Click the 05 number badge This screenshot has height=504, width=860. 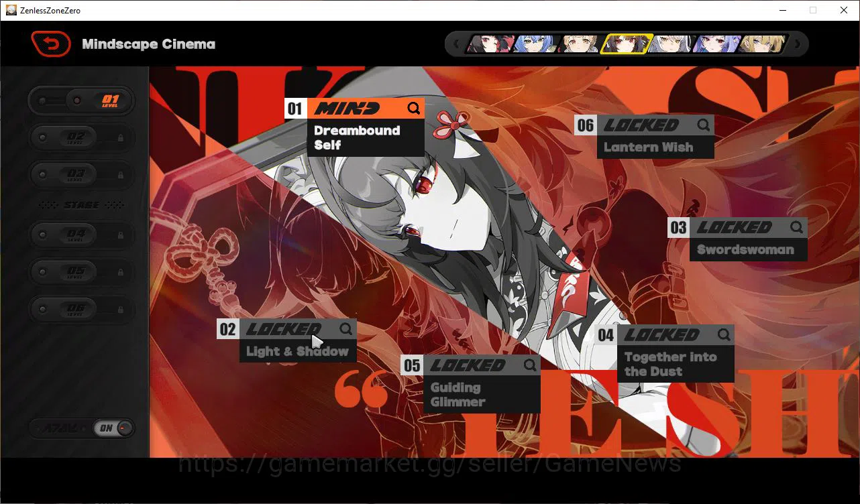click(x=412, y=365)
